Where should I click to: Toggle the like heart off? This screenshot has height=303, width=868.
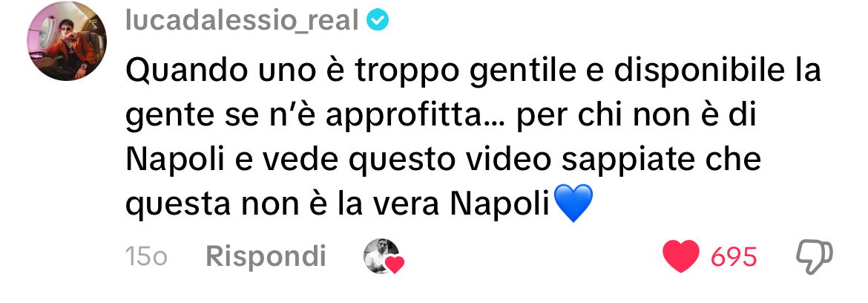[x=681, y=256]
